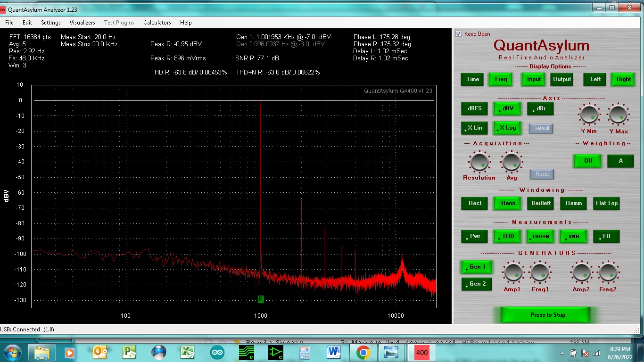This screenshot has height=362, width=644.
Task: Toggle the THD measurement
Action: point(508,236)
